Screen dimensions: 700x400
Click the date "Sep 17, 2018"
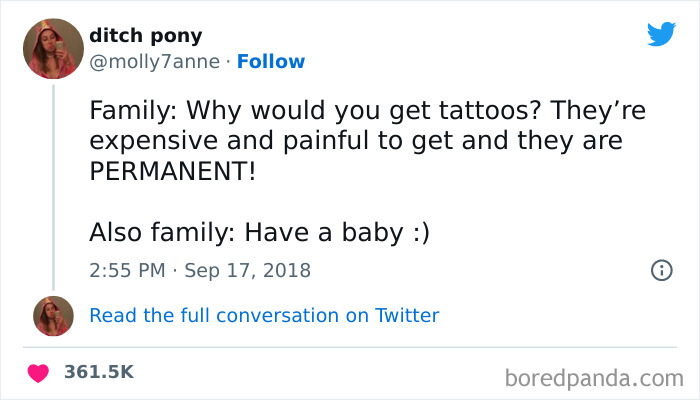click(247, 270)
